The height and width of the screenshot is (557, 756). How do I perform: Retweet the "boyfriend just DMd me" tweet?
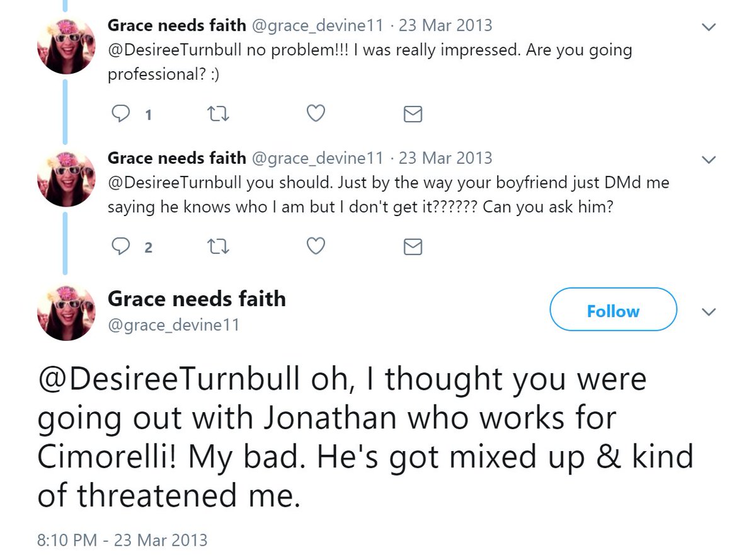(x=217, y=247)
